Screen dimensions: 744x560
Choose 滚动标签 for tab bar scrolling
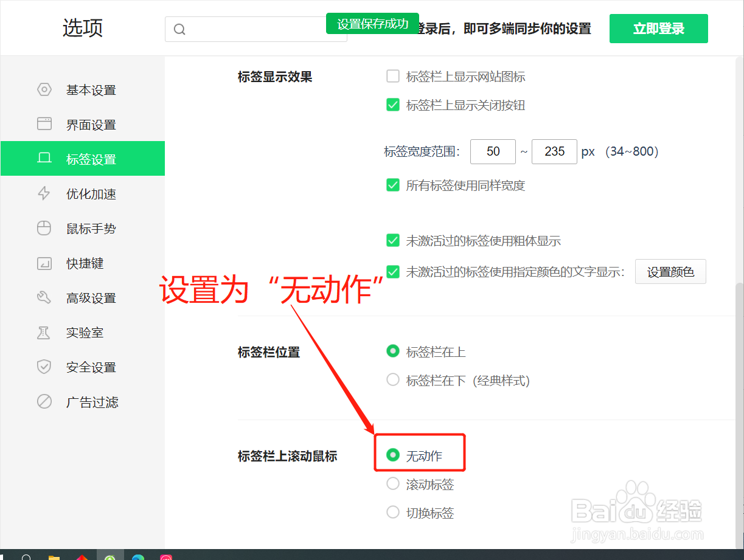(x=392, y=483)
